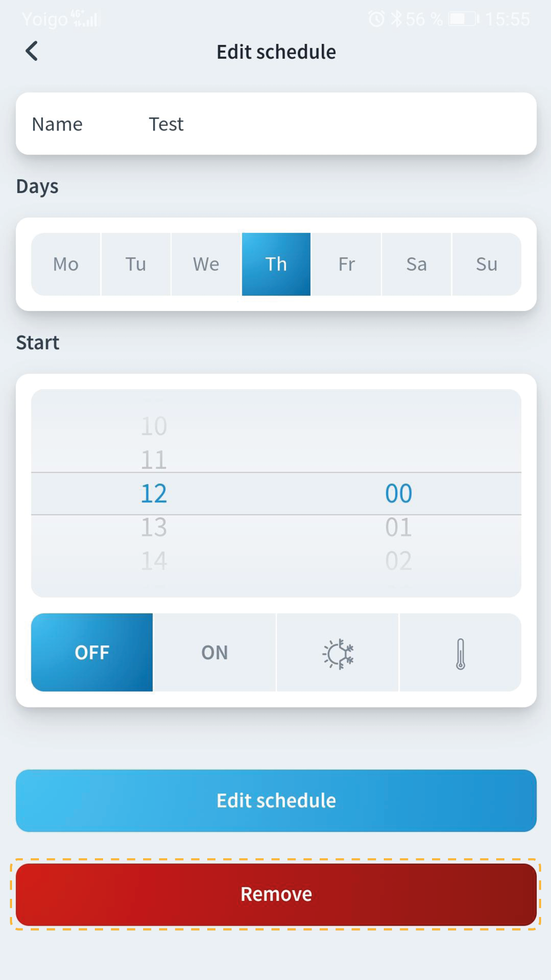
Task: Select the heat/cool mode icon
Action: point(338,653)
